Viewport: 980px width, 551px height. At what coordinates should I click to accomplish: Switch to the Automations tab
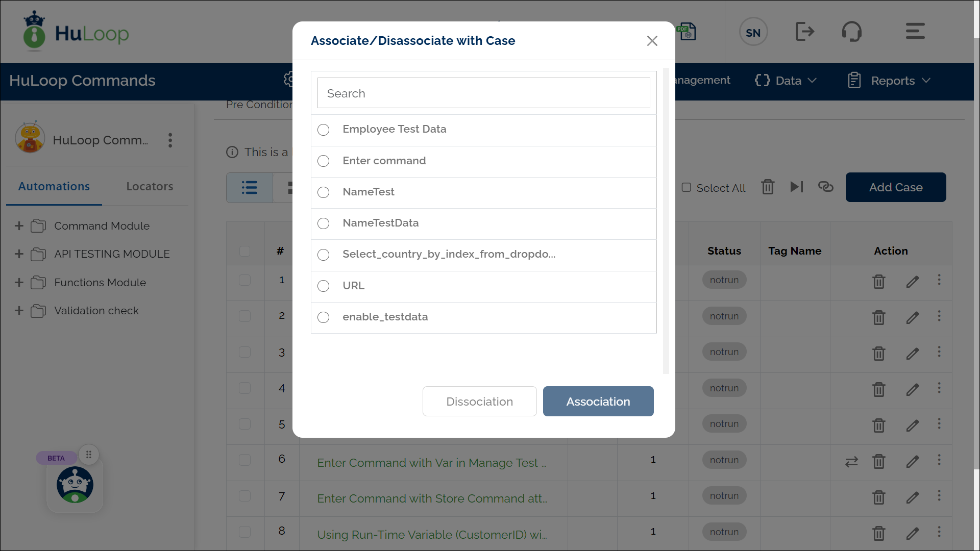[x=54, y=187]
